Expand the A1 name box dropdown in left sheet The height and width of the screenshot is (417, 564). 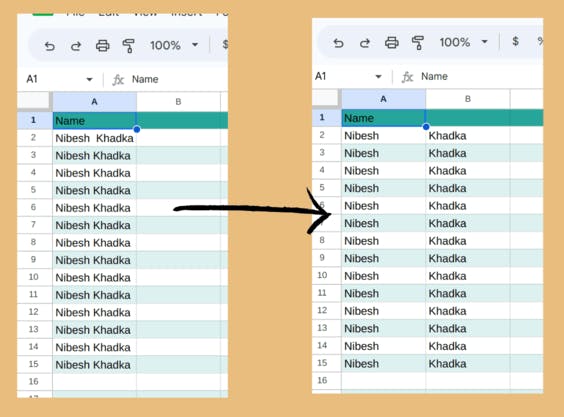point(89,80)
